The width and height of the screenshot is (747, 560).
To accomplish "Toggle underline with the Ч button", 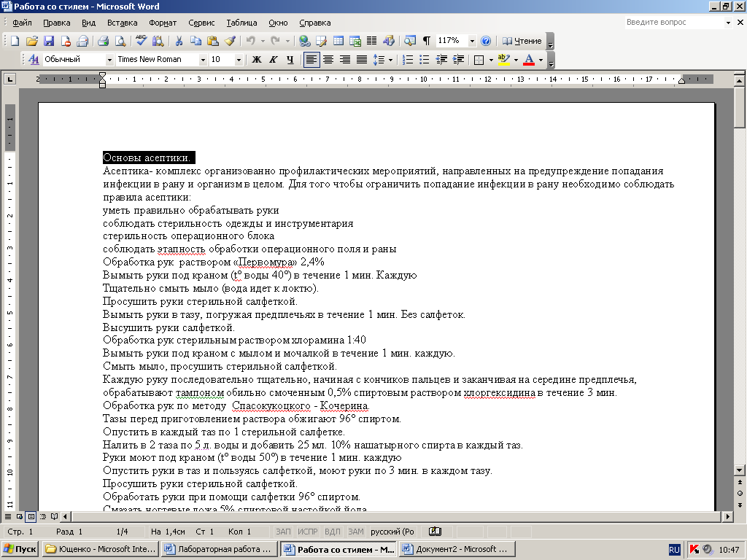I will [290, 60].
